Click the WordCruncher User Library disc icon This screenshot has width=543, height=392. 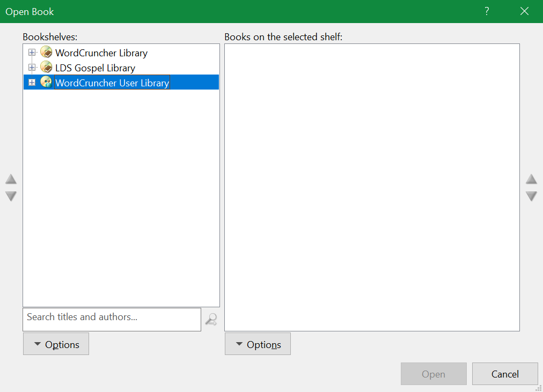click(x=47, y=83)
